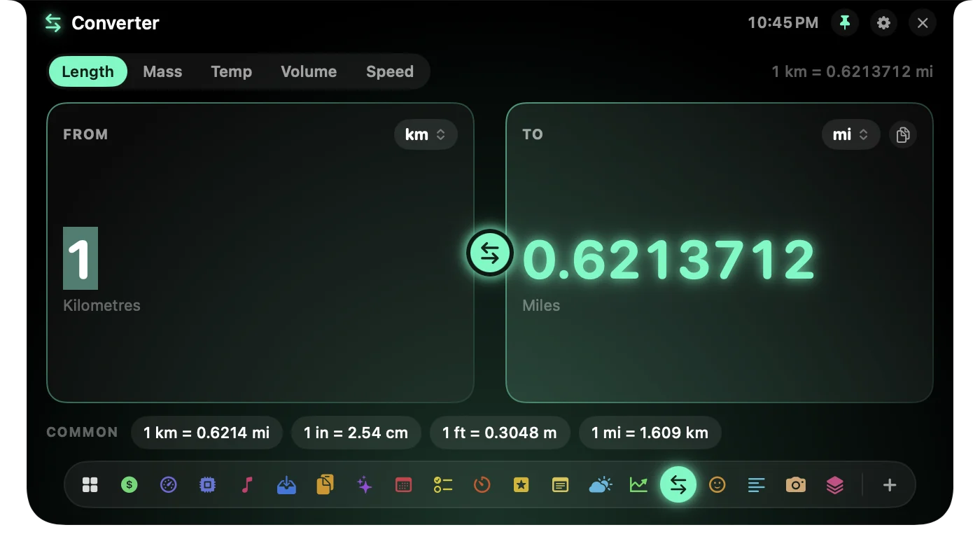Apply the 1 ft = 0.3048 m preset
This screenshot has height=539, width=980.
[x=500, y=433]
